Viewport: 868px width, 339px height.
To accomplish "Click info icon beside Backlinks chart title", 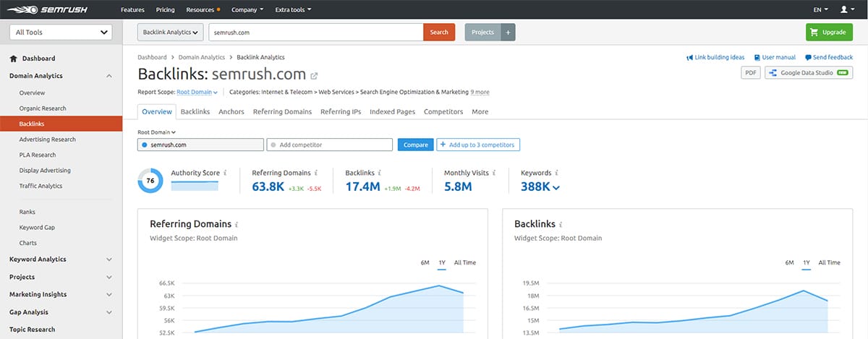I will [561, 225].
